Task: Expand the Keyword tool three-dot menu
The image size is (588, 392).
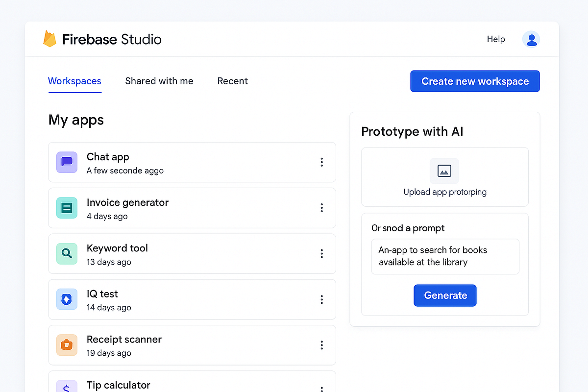Action: pyautogui.click(x=322, y=253)
